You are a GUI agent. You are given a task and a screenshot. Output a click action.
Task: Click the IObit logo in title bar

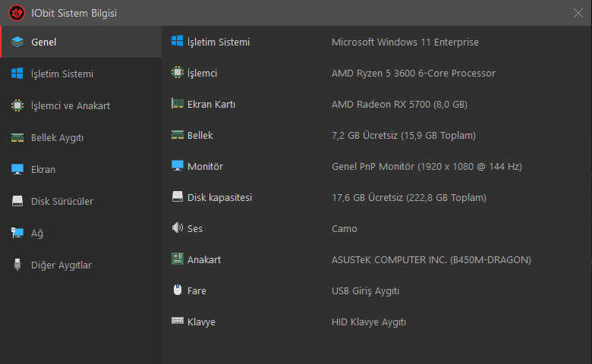[17, 13]
